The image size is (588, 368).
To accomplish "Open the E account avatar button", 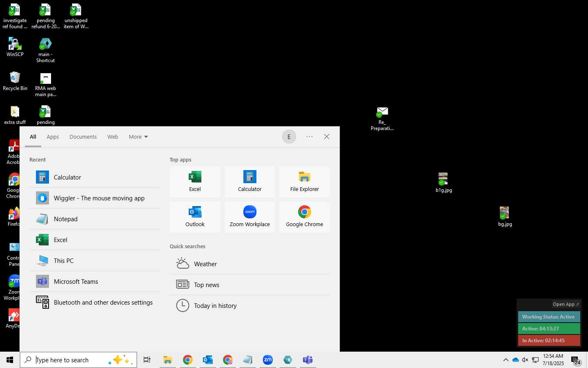I will tap(289, 137).
